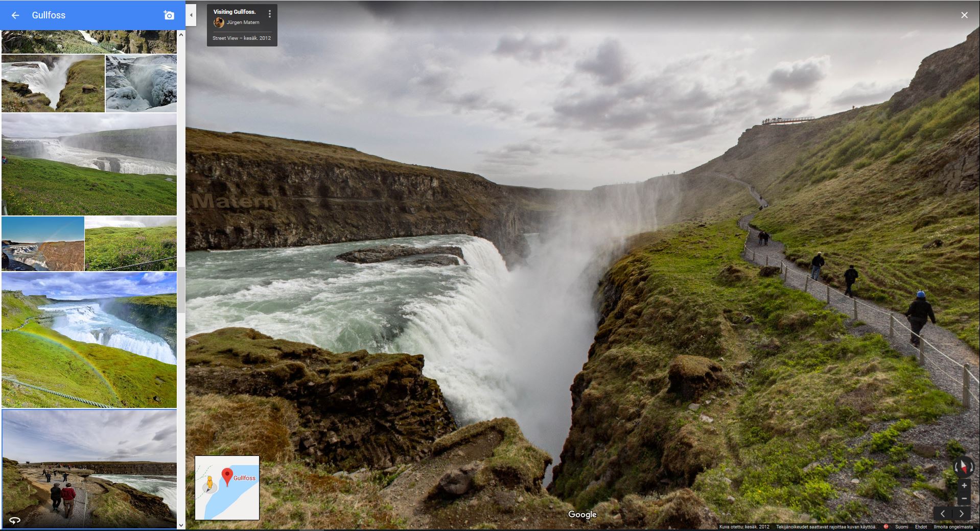Viewport: 980px width, 531px height.
Task: Close the photo viewer with the X
Action: (964, 15)
